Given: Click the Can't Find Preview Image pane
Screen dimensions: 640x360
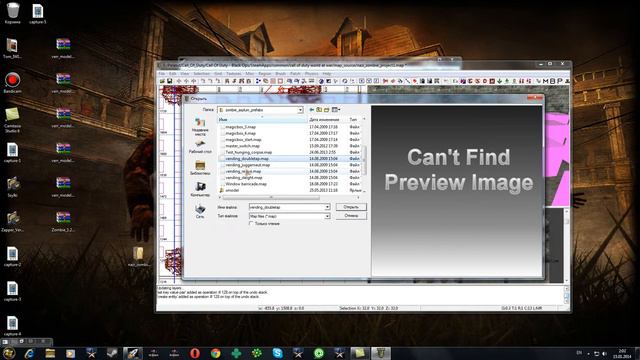Looking at the screenshot, I should pos(457,191).
